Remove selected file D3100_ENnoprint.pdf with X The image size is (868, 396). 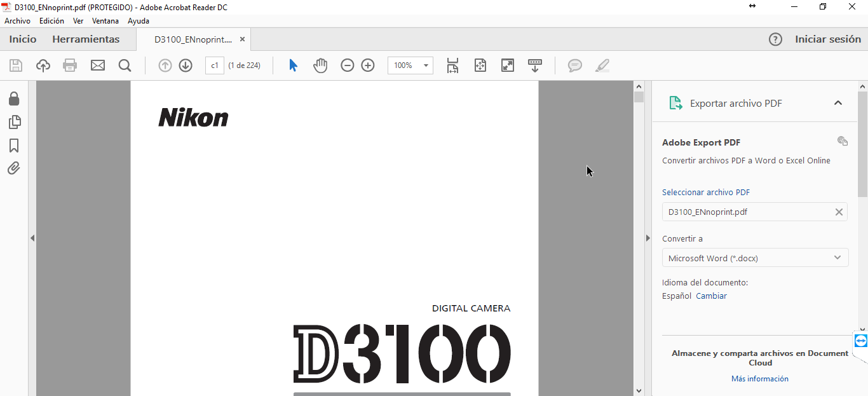point(839,212)
